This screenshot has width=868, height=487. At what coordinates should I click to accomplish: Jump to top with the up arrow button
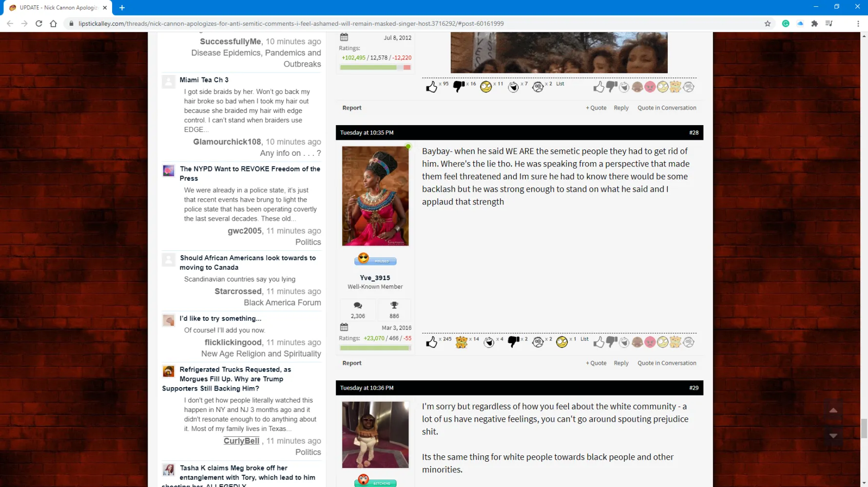click(833, 411)
